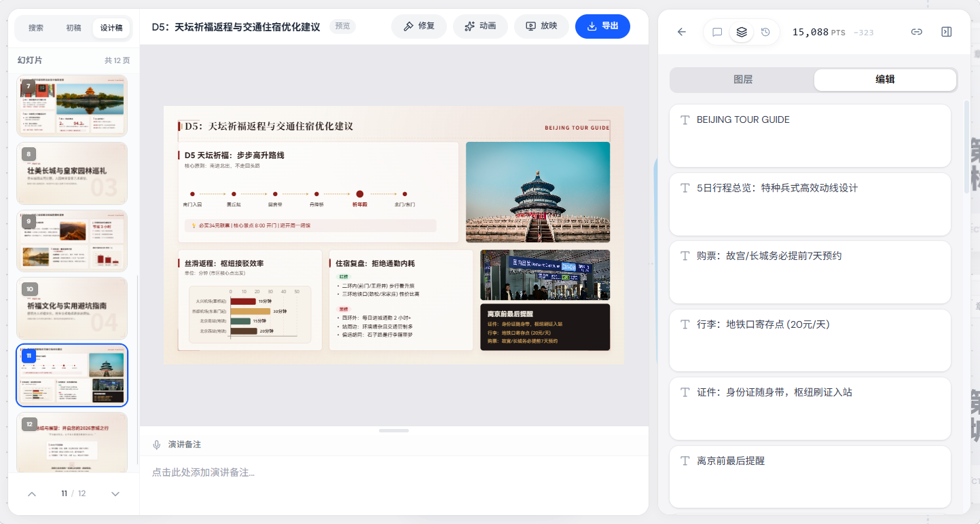
Task: Switch to the 搜索 tab
Action: [36, 28]
